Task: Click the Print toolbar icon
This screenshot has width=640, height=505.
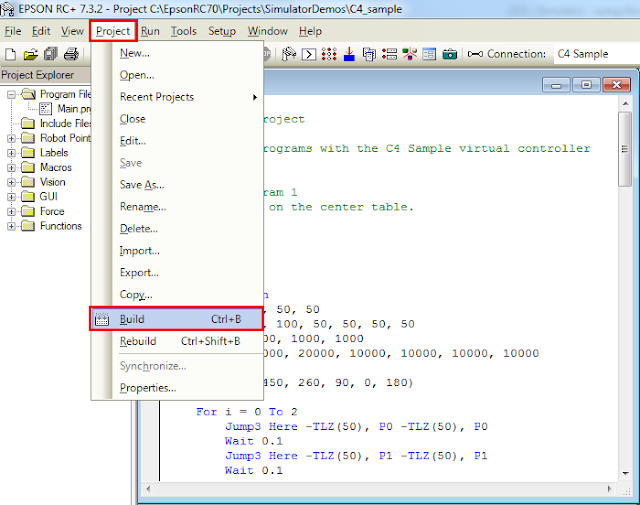Action: click(x=71, y=54)
